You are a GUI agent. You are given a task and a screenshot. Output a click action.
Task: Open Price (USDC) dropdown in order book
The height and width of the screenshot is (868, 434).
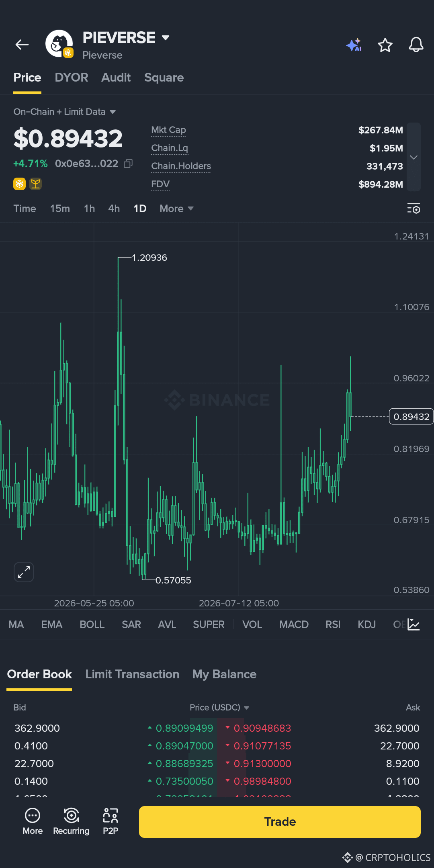[219, 707]
